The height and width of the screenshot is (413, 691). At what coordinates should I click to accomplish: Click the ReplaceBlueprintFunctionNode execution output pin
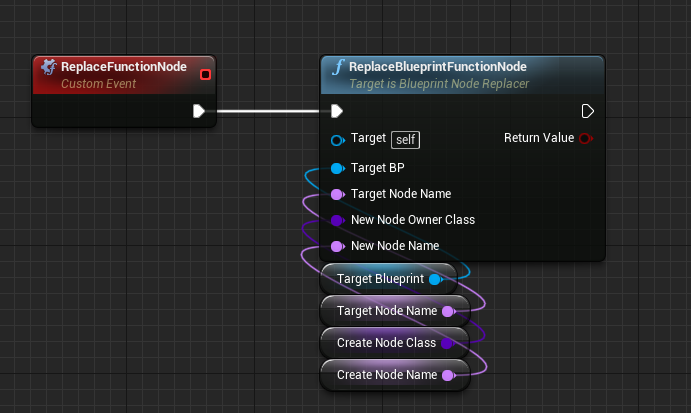(x=587, y=111)
